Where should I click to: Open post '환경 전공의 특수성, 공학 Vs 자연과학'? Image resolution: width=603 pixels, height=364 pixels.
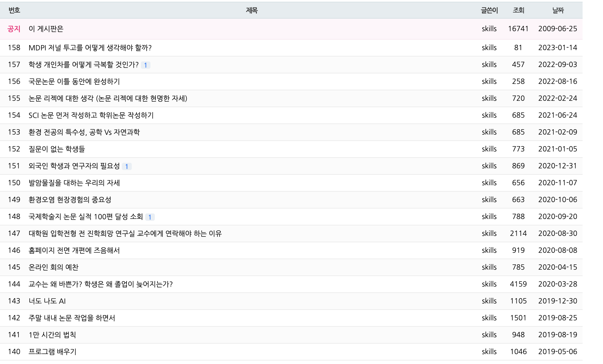click(x=84, y=132)
